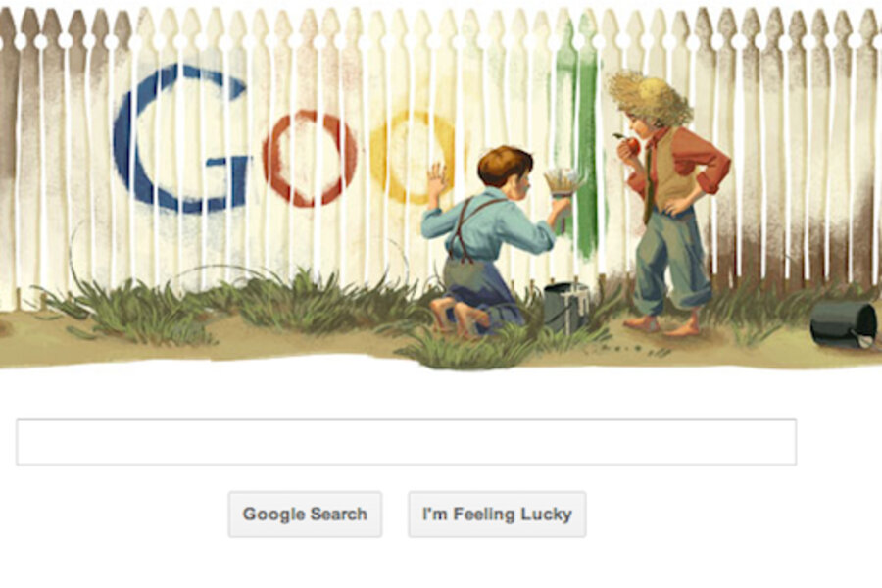Click the tipped-over black bucket at right
882x588 pixels.
843,324
